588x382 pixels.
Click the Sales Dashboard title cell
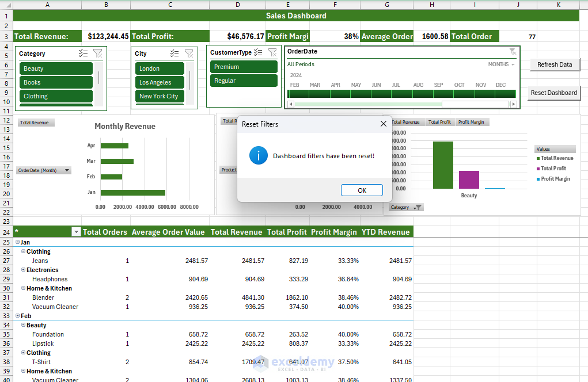coord(296,16)
